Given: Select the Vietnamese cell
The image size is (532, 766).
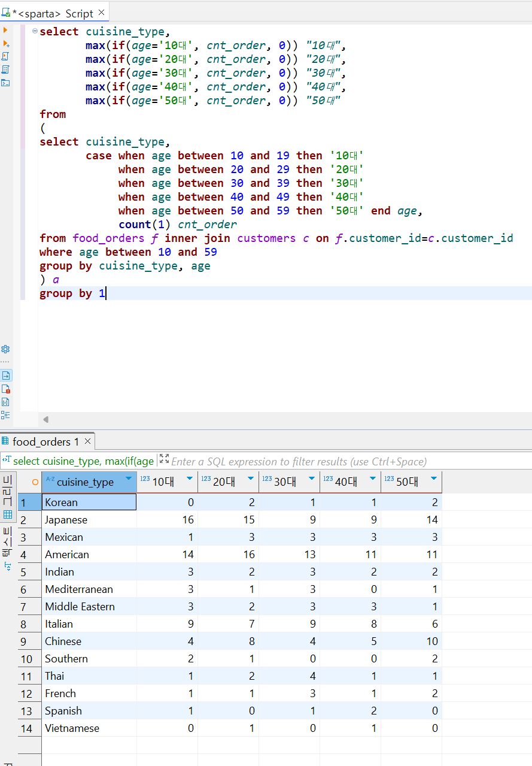Looking at the screenshot, I should 89,728.
